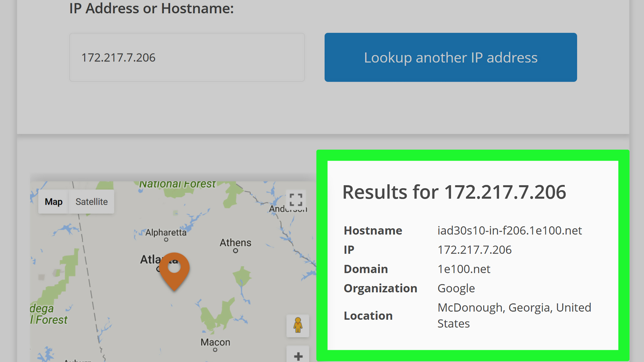
Task: Click the Athens city dot on map
Action: [235, 251]
